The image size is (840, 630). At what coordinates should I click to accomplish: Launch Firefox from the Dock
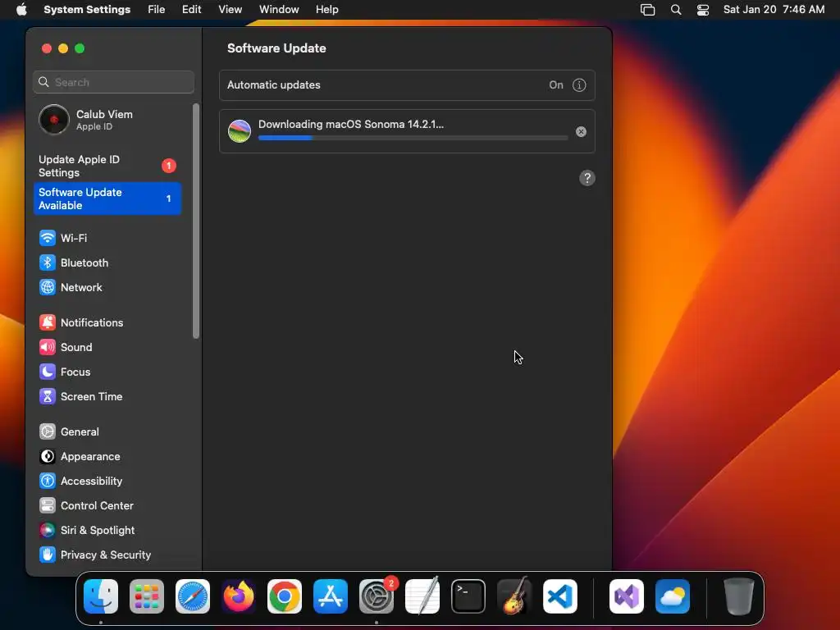tap(239, 596)
